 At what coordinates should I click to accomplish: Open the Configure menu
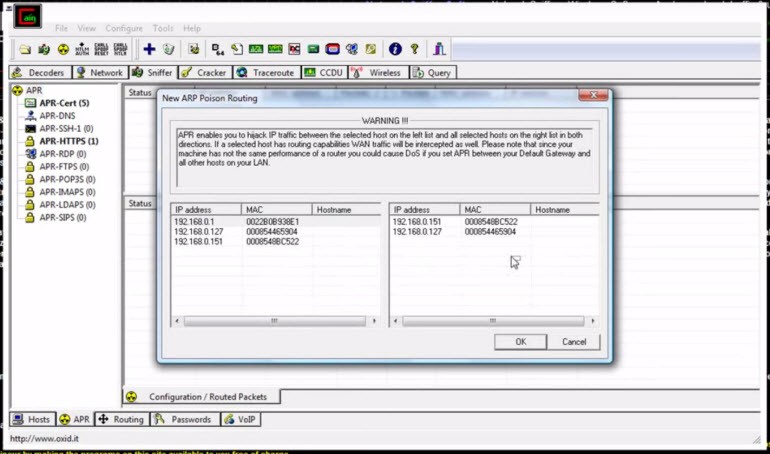124,28
